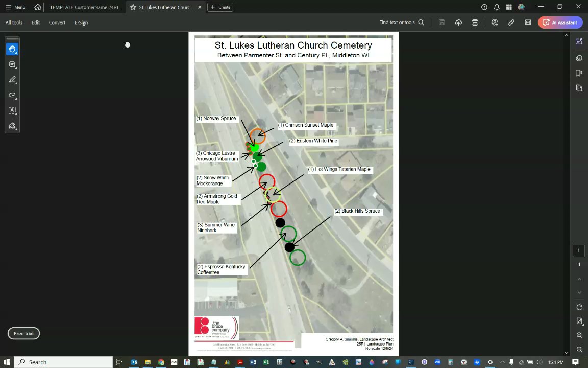Select the Hand pan tool
The image size is (588, 368).
click(12, 49)
